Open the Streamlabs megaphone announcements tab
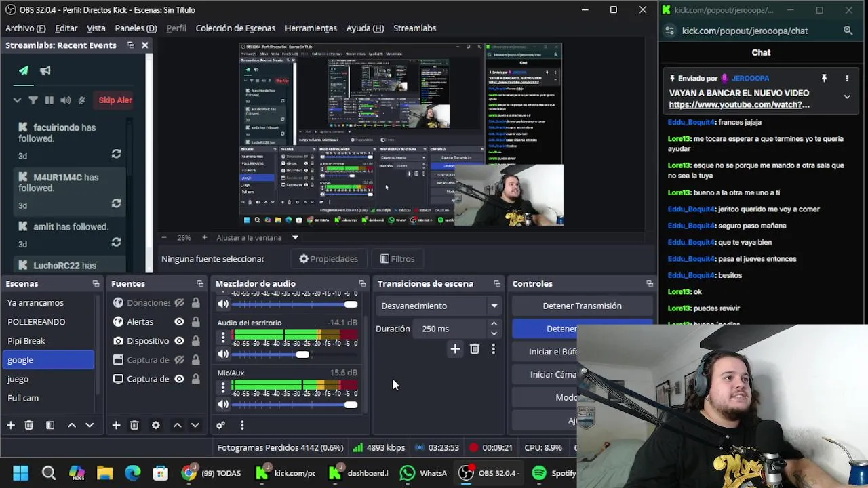 [x=45, y=70]
